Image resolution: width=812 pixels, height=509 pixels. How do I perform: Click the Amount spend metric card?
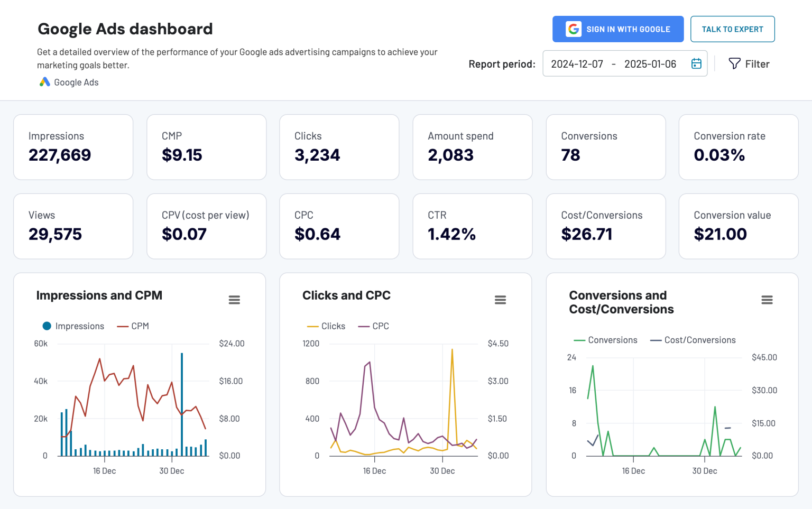pos(472,147)
